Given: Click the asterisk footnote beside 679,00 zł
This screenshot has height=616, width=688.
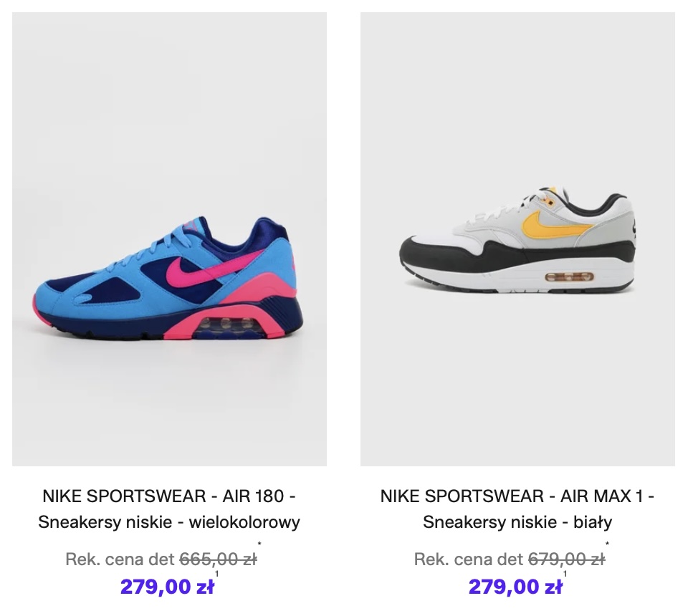Looking at the screenshot, I should pyautogui.click(x=608, y=546).
